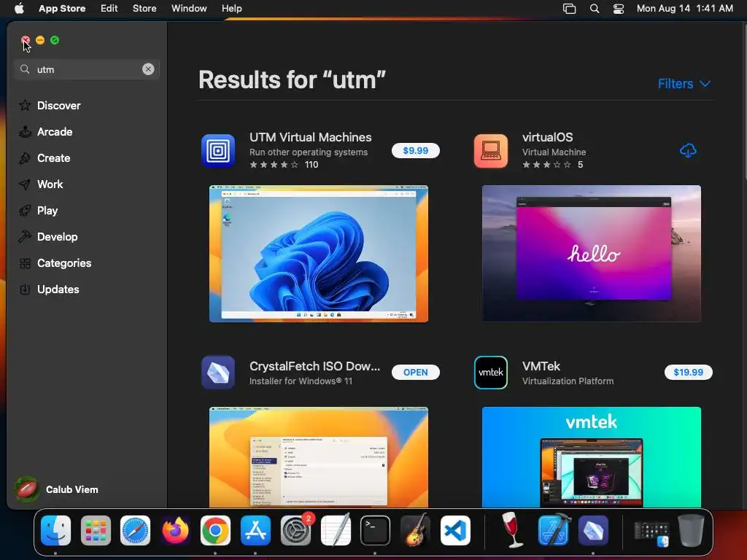Open the Calub Viem account avatar
The width and height of the screenshot is (747, 560).
(x=27, y=489)
